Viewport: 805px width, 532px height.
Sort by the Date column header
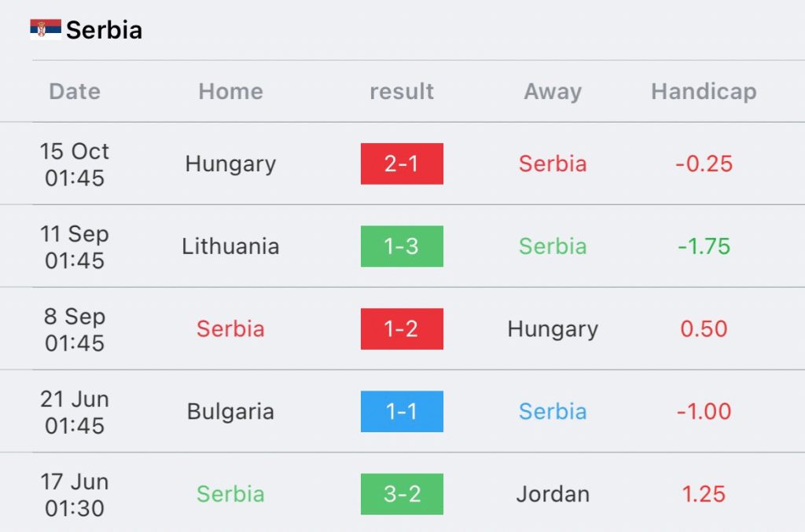tap(75, 91)
